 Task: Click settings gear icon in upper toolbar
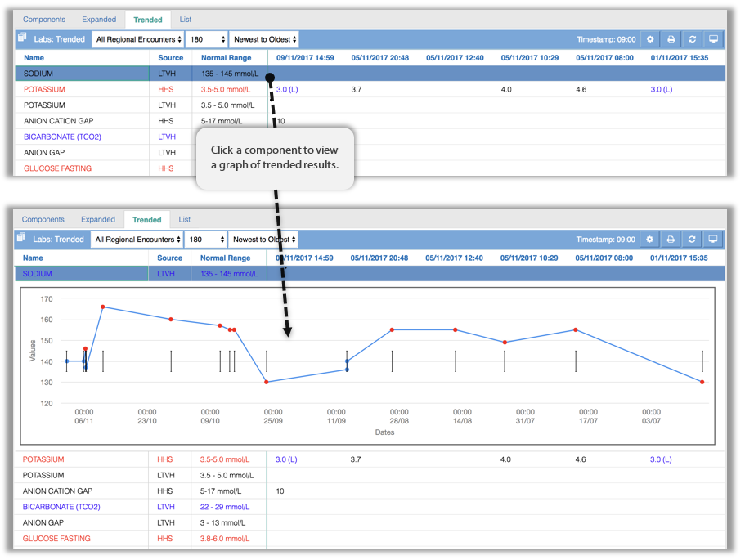(650, 40)
